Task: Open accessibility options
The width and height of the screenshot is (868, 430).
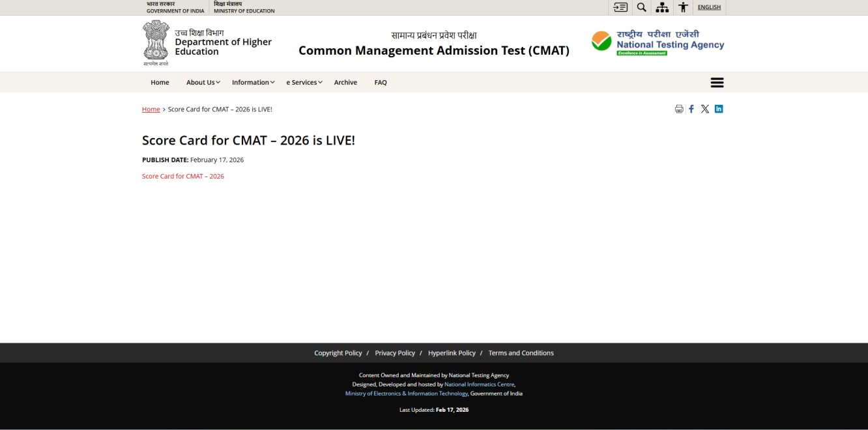Action: click(683, 7)
